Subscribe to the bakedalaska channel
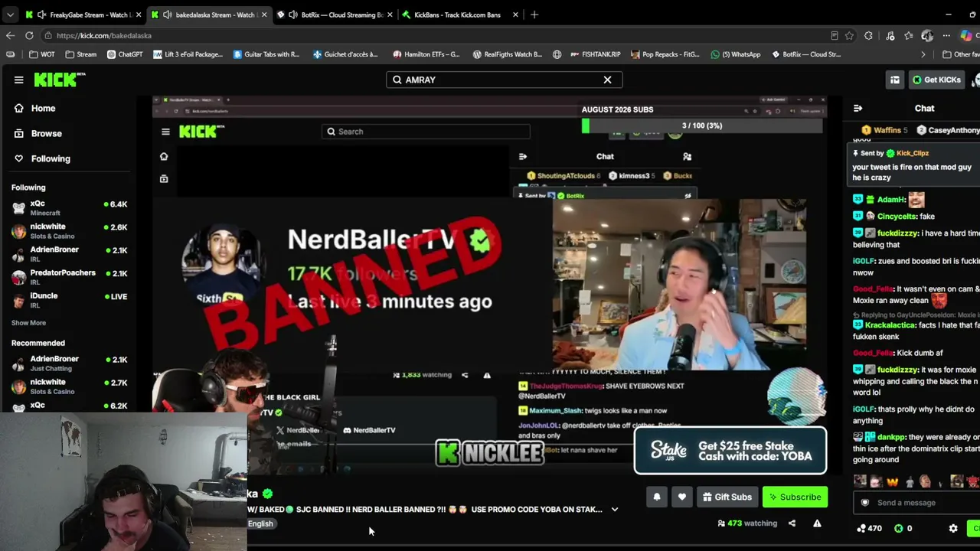980x551 pixels. 795,497
